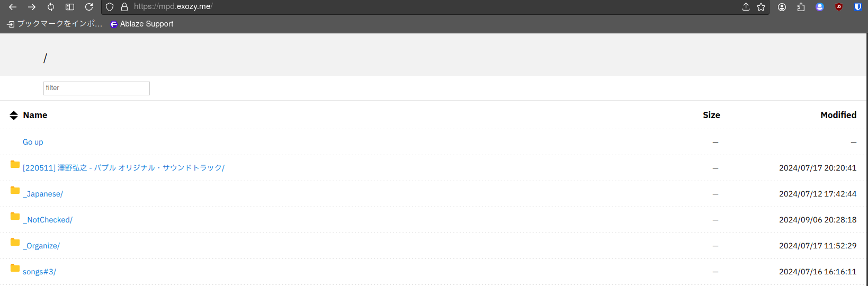Click the share page icon

point(746,7)
